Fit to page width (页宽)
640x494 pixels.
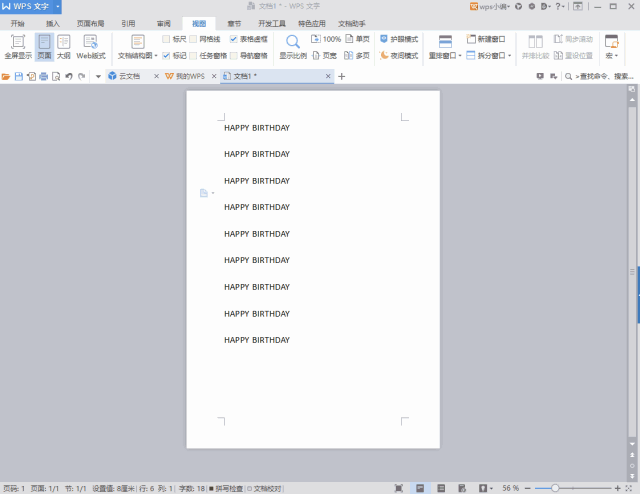[x=324, y=56]
